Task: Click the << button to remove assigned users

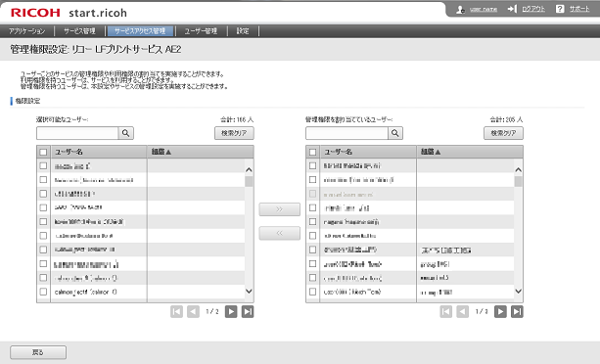Action: click(280, 233)
